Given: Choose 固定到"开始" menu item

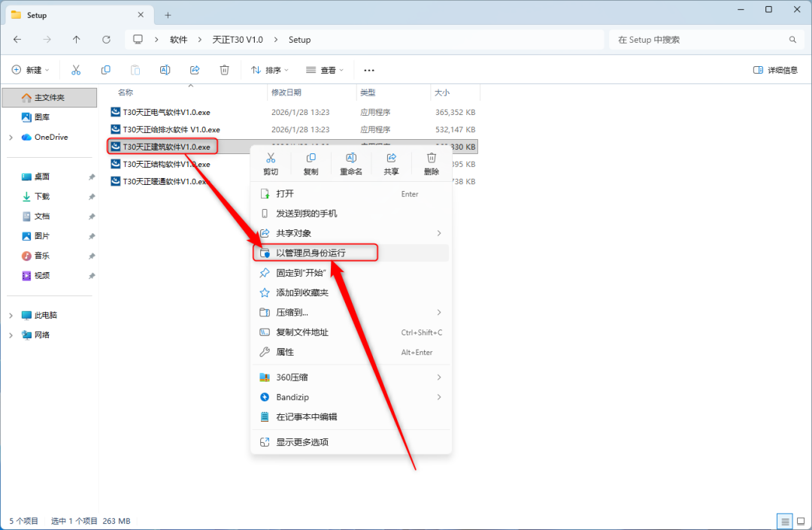Looking at the screenshot, I should (351, 273).
